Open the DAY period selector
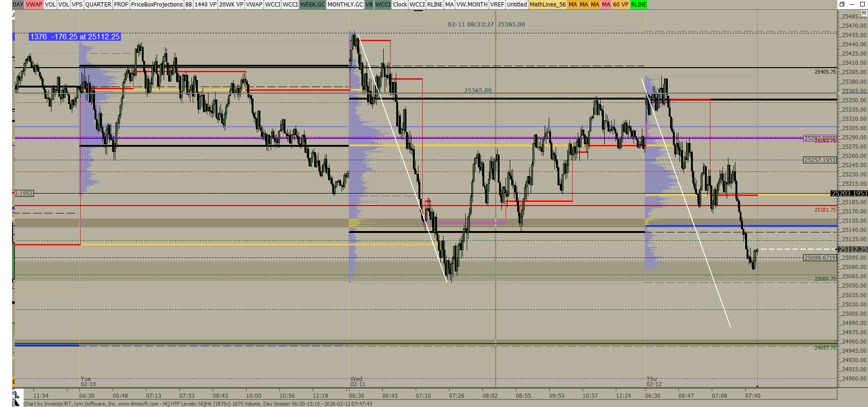The width and height of the screenshot is (868, 407). (18, 5)
